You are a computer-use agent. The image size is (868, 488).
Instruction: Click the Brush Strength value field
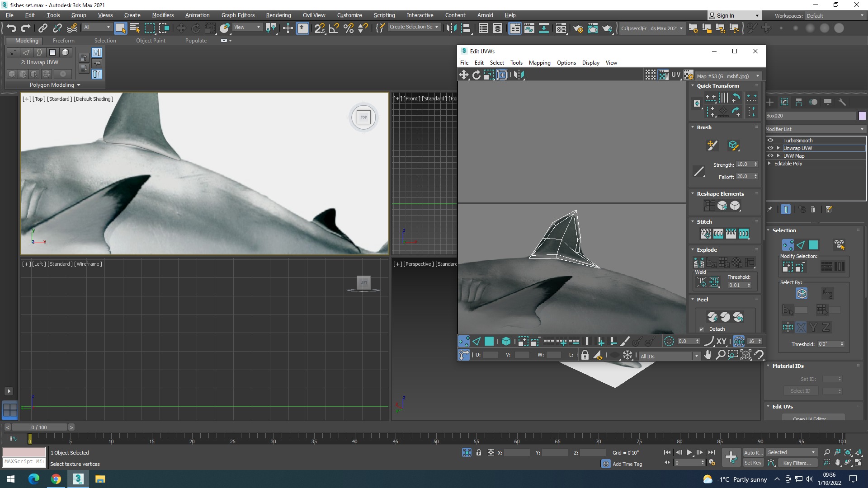(x=744, y=164)
